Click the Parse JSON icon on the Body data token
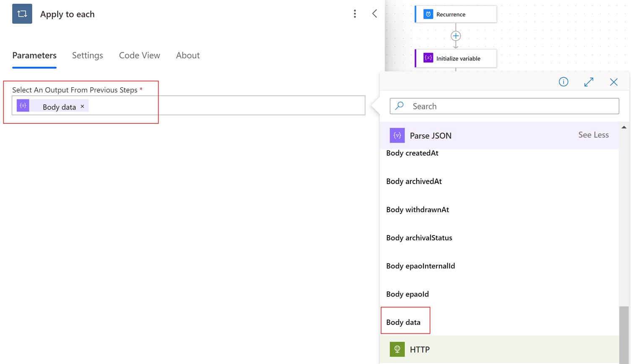This screenshot has width=631, height=364. (23, 106)
